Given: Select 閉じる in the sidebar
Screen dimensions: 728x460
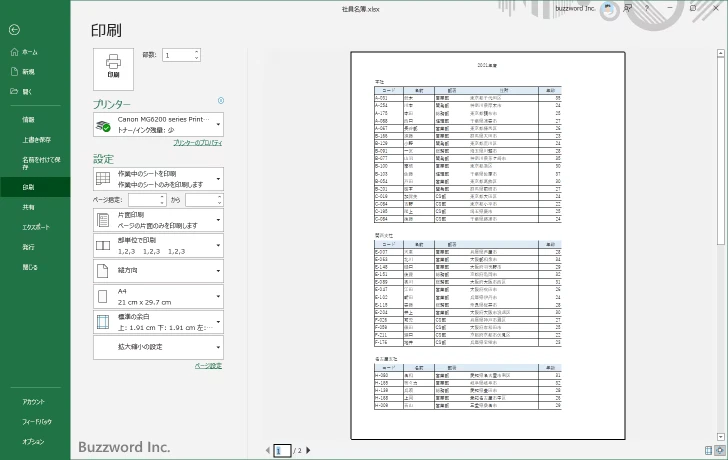Looking at the screenshot, I should coord(30,267).
